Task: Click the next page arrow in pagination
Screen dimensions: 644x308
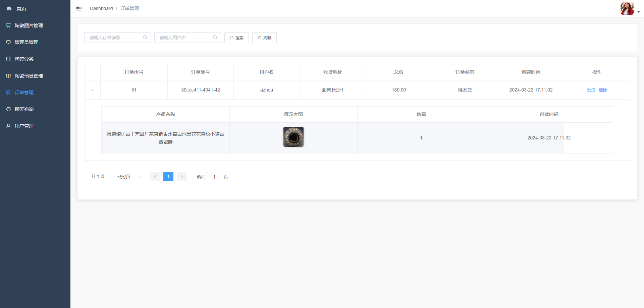Action: coord(182,177)
